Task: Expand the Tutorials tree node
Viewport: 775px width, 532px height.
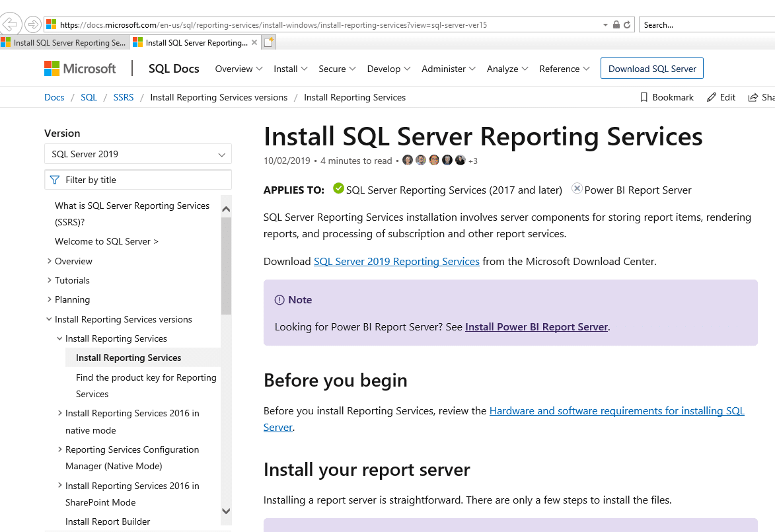Action: (x=50, y=280)
